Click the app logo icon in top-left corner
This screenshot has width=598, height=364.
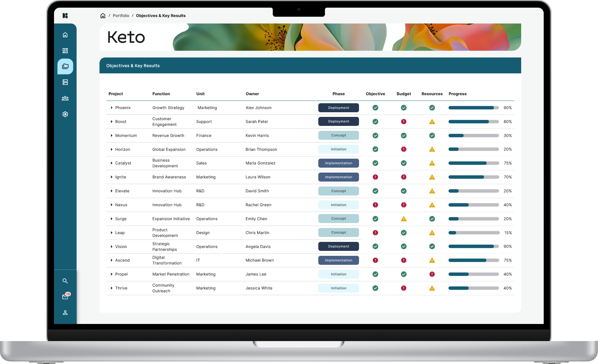65,16
